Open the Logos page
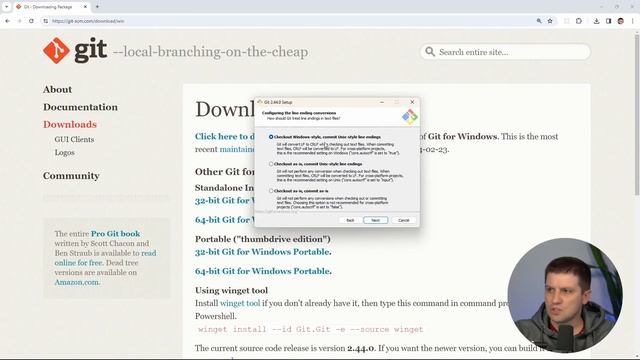Viewport: 640px width, 360px height. (64, 153)
